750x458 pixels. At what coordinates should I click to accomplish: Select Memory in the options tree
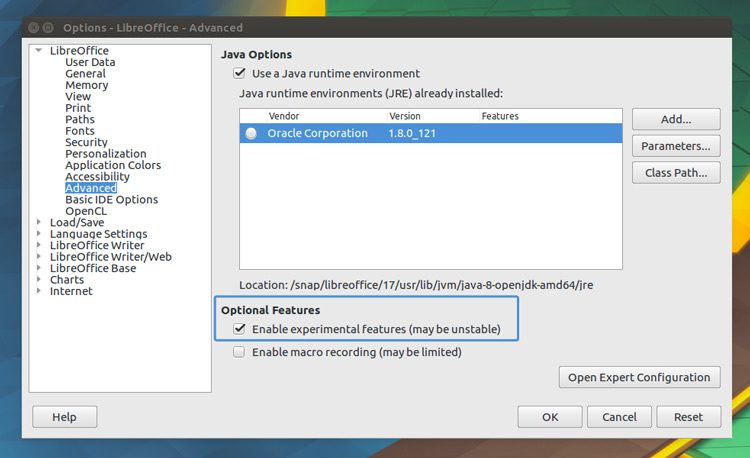87,85
